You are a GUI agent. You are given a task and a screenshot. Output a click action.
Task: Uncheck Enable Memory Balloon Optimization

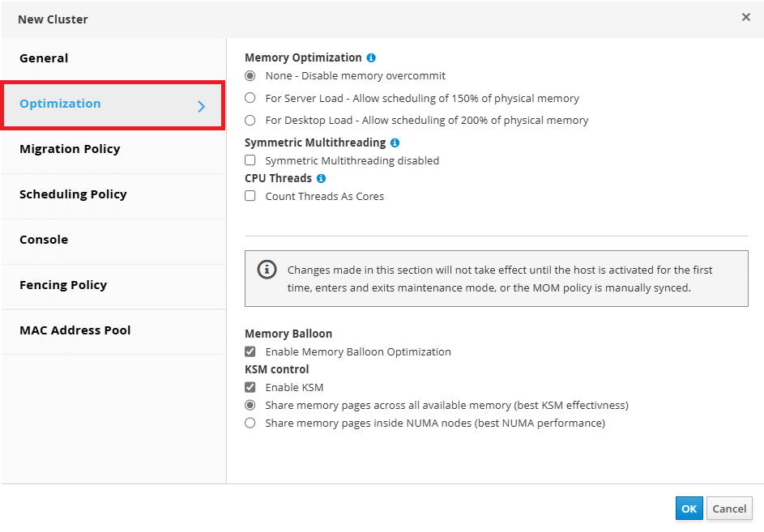[x=250, y=351]
